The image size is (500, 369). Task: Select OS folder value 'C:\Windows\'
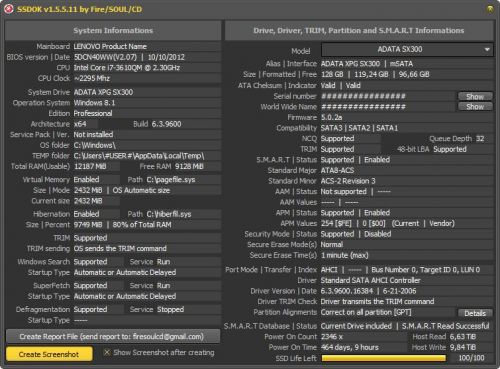click(x=95, y=145)
